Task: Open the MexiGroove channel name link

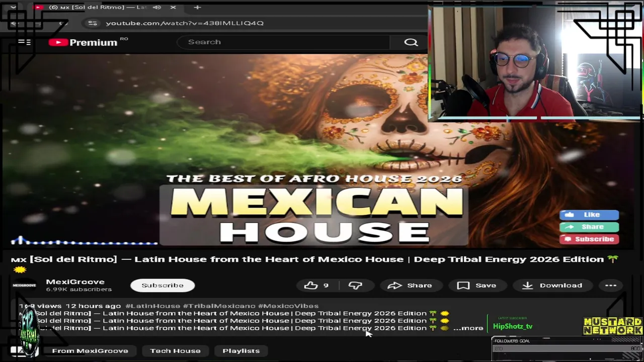Action: coord(75,282)
